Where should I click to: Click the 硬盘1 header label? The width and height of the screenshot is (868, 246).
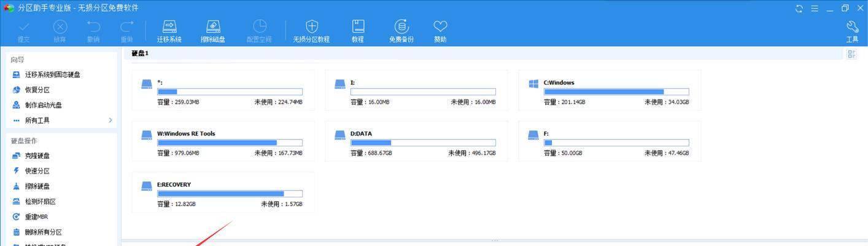tap(140, 54)
